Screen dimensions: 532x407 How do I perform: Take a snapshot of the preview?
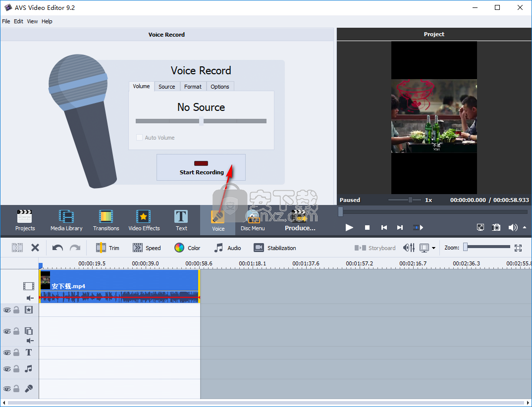(496, 228)
